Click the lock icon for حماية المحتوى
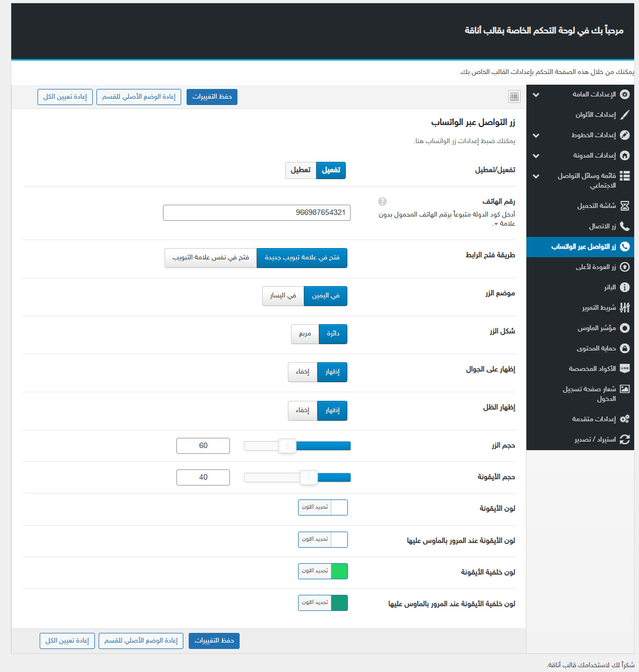This screenshot has width=639, height=672. tap(625, 348)
